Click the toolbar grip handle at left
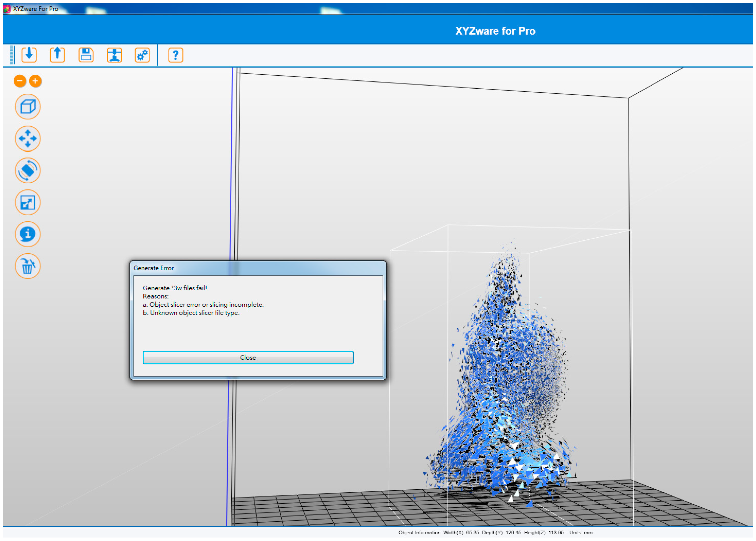Image resolution: width=756 pixels, height=541 pixels. pos(12,55)
